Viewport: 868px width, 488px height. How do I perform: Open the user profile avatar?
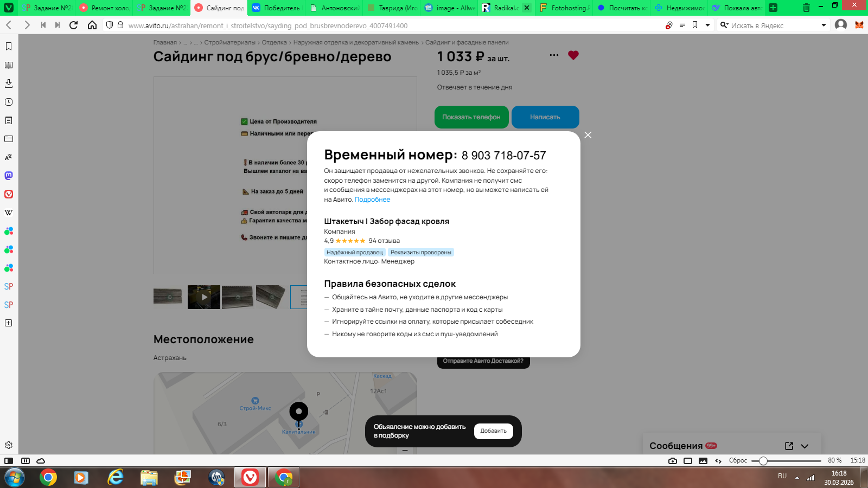841,25
